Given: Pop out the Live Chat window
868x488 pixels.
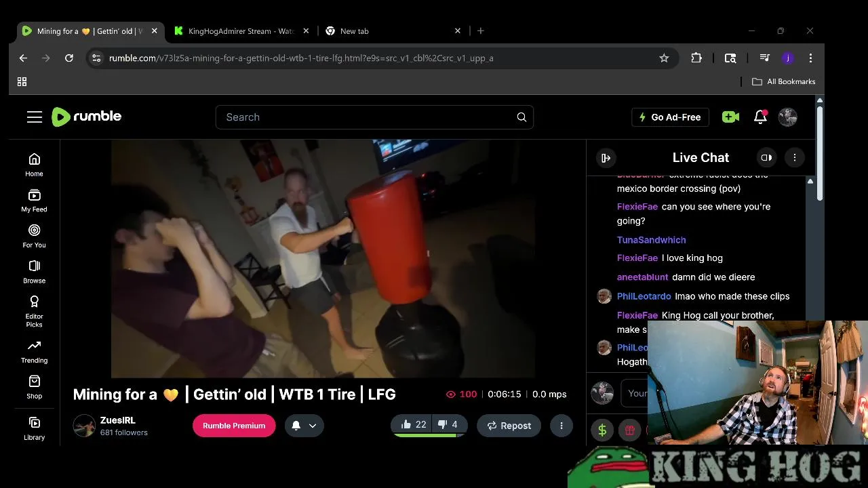Looking at the screenshot, I should coord(766,158).
